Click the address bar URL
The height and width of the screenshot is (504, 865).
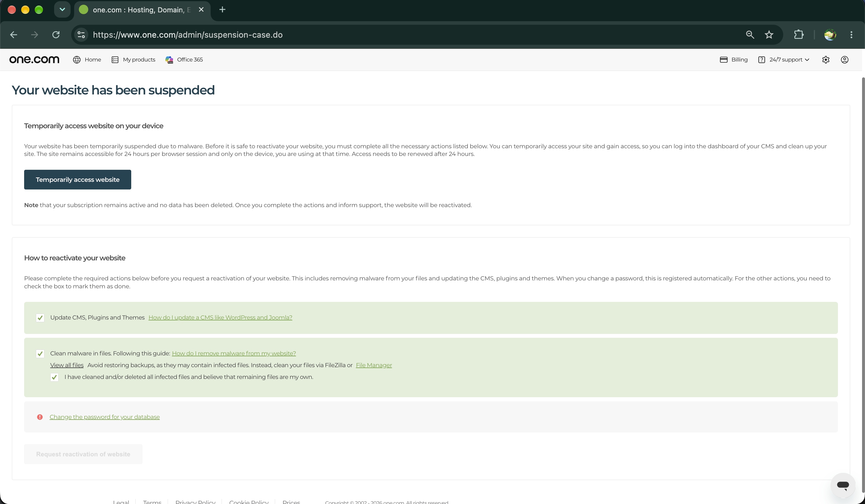coord(188,35)
